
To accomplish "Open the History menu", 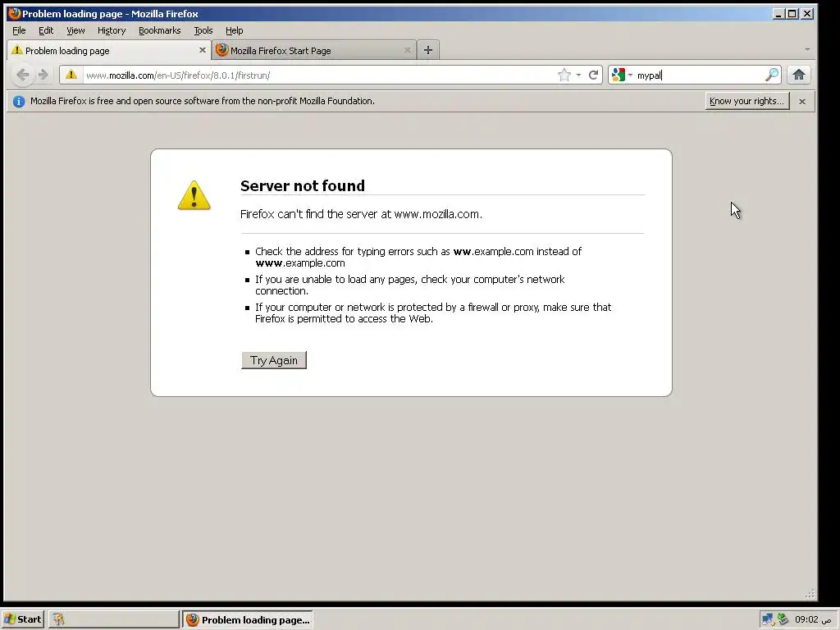I will pos(112,30).
